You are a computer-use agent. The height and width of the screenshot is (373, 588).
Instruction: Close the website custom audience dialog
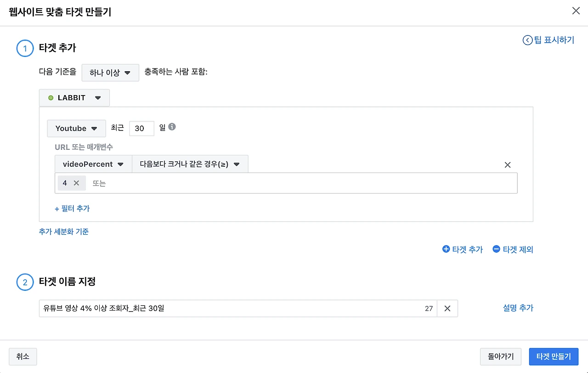[576, 11]
